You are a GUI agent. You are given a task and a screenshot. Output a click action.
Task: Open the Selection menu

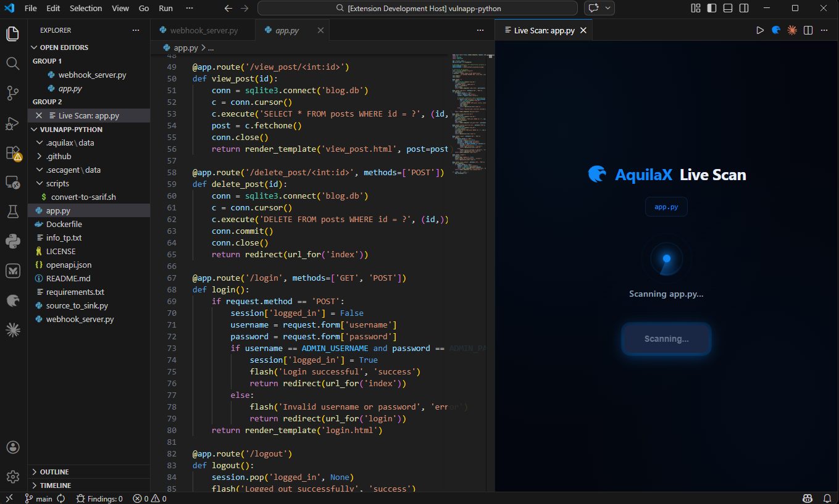click(x=86, y=8)
